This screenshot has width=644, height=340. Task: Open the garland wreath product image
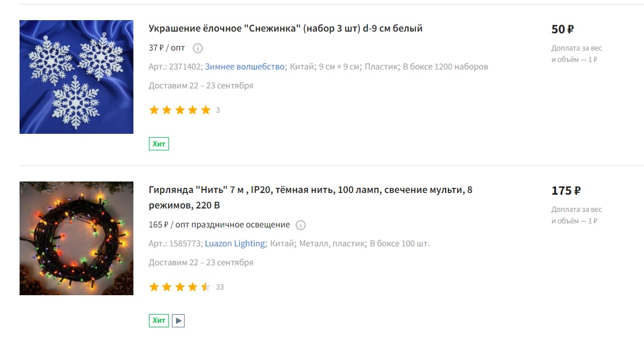[76, 238]
